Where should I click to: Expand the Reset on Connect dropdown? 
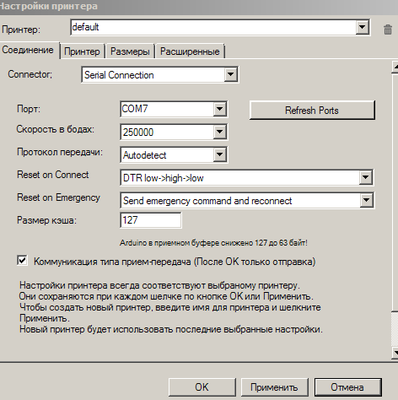pyautogui.click(x=366, y=178)
